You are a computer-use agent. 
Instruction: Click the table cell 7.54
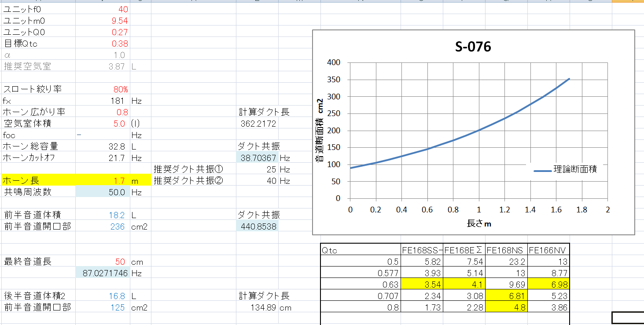(464, 262)
